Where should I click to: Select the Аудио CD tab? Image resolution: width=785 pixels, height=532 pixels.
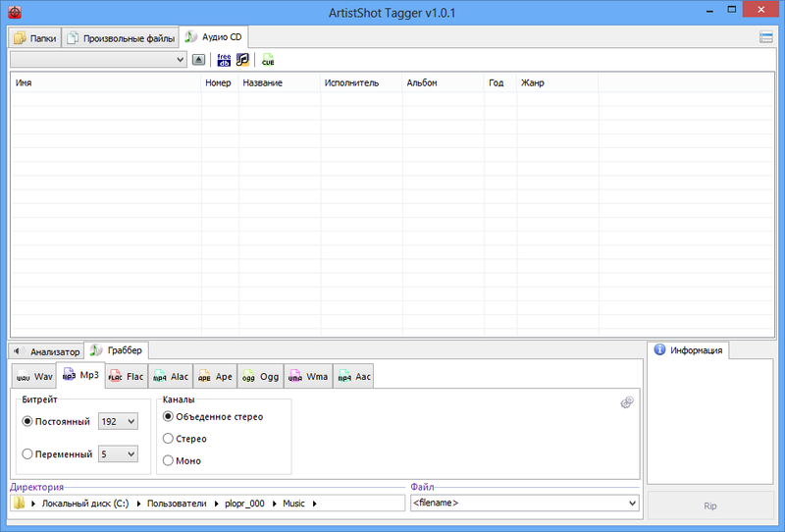tap(213, 37)
